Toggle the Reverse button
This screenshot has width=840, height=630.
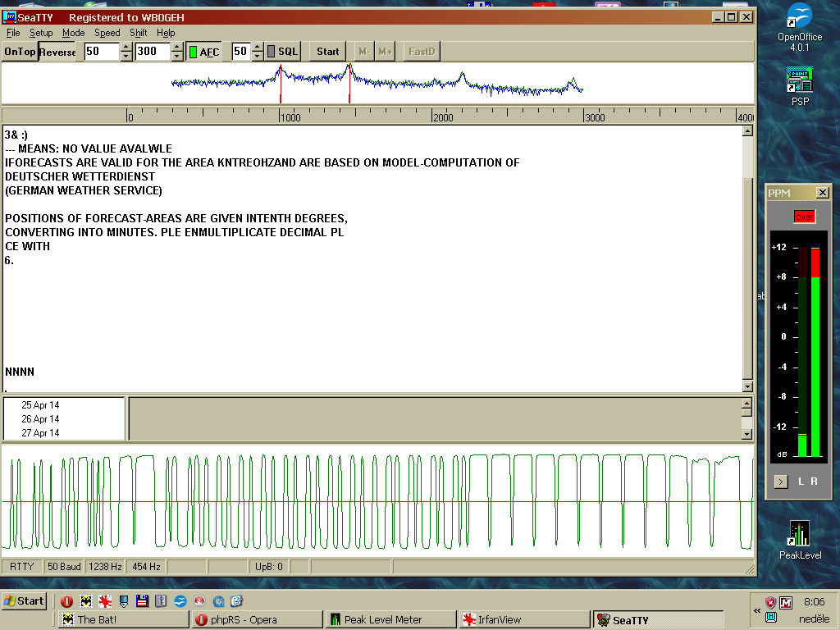(x=57, y=52)
